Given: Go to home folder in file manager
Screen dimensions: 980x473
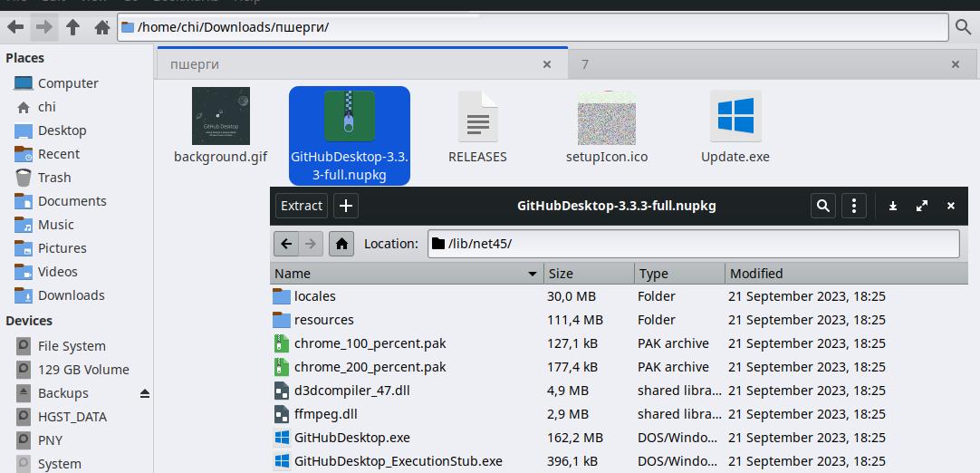Looking at the screenshot, I should (x=101, y=27).
